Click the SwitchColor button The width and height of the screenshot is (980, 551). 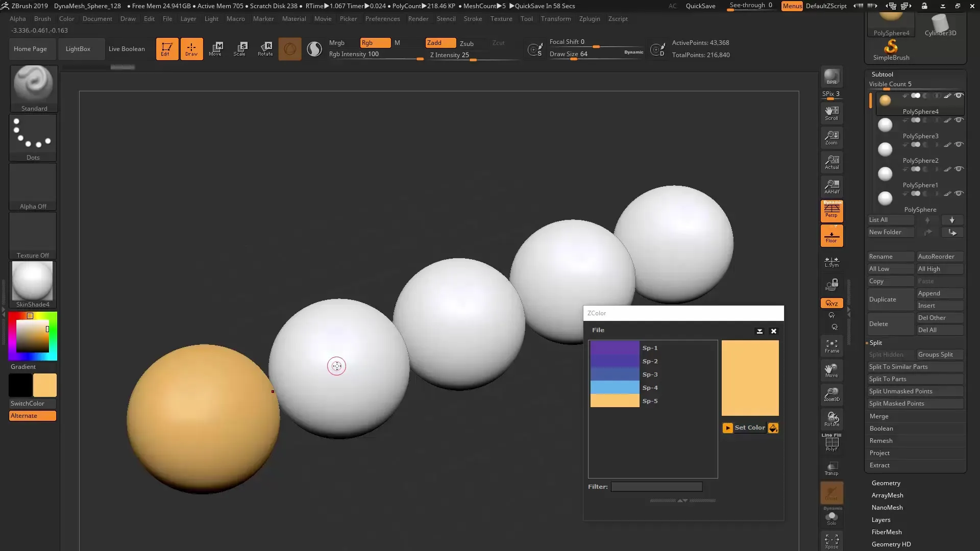click(x=32, y=404)
